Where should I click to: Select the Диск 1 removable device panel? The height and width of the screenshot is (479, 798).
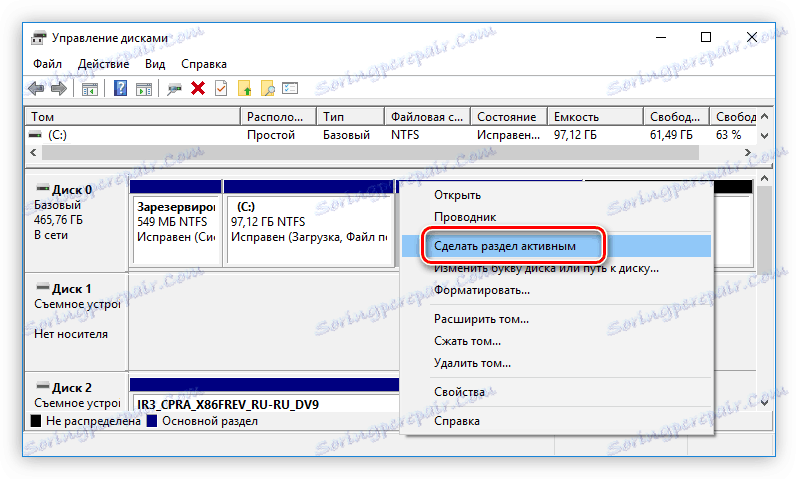pyautogui.click(x=76, y=322)
